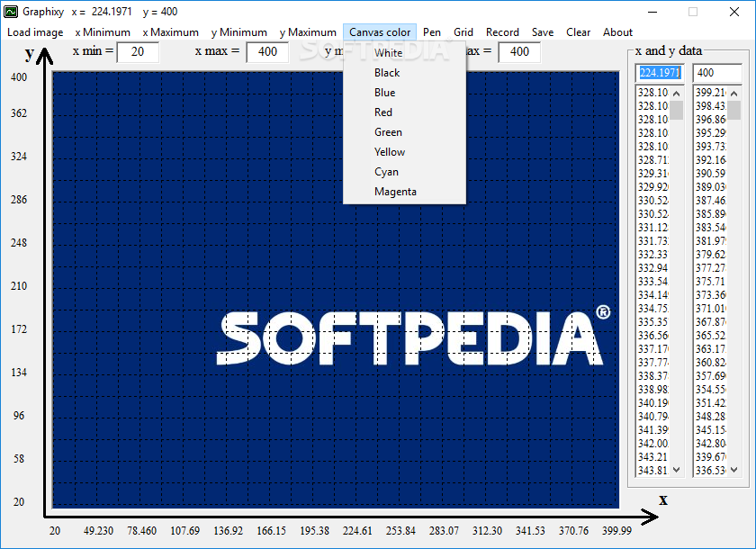756x549 pixels.
Task: Select x list entry 336.56
Action: (x=652, y=336)
